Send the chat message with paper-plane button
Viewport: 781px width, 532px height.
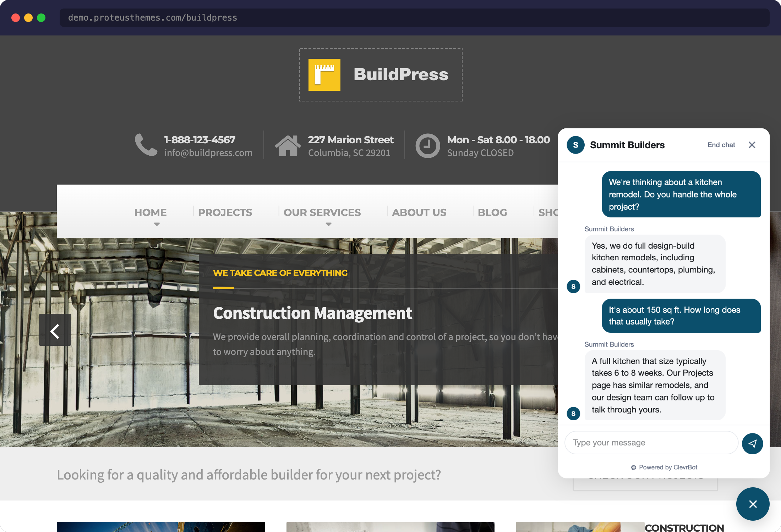752,443
